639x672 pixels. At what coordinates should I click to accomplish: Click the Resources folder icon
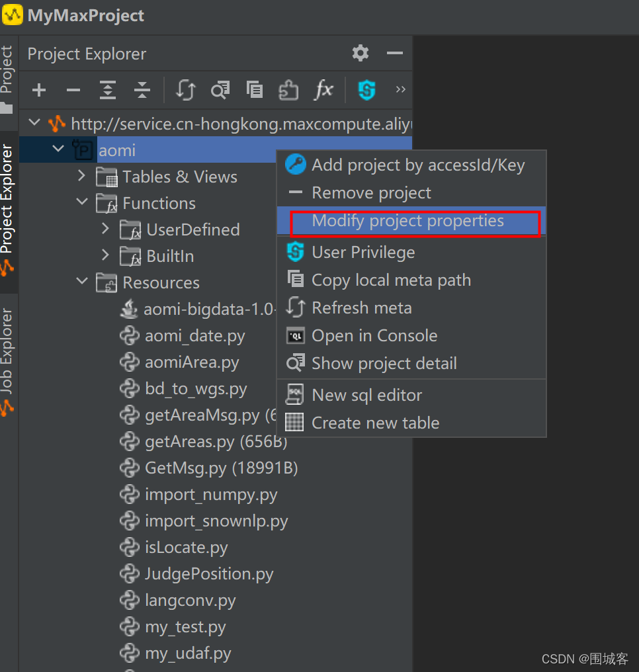tap(106, 283)
